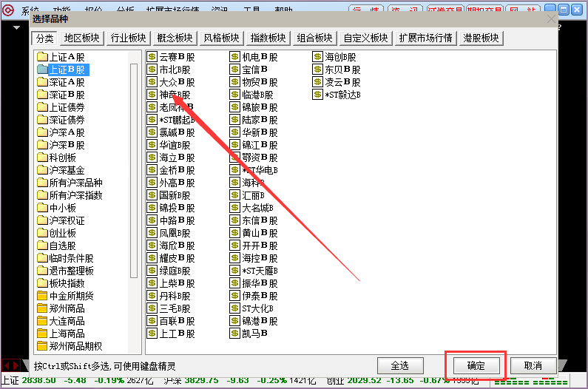Switch to the 扩展市场行情 tab
The image size is (588, 389).
(x=425, y=38)
